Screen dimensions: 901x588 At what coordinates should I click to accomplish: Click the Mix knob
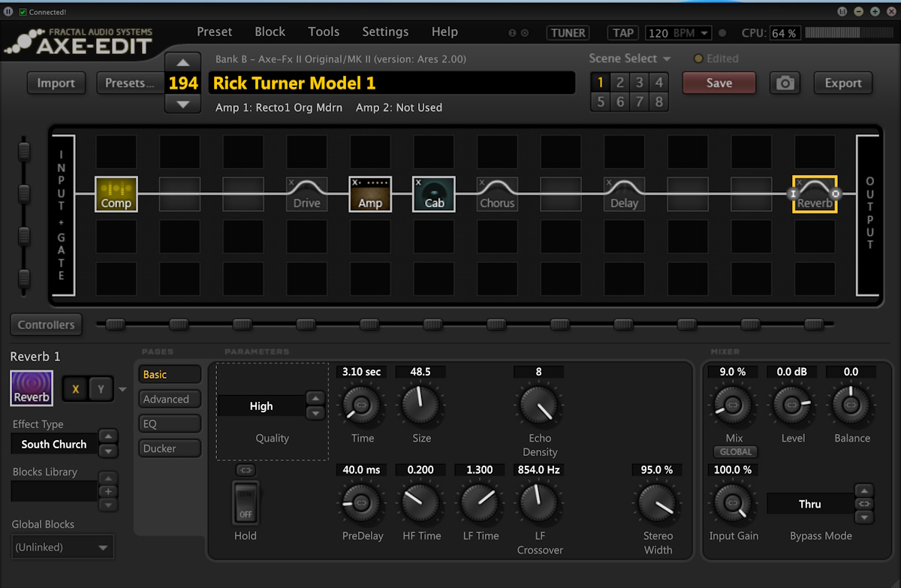733,404
